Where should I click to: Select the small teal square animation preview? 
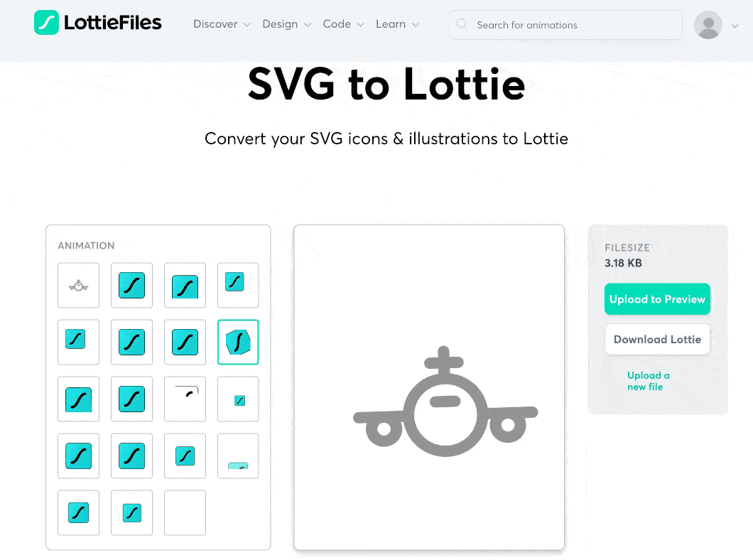pyautogui.click(x=238, y=399)
